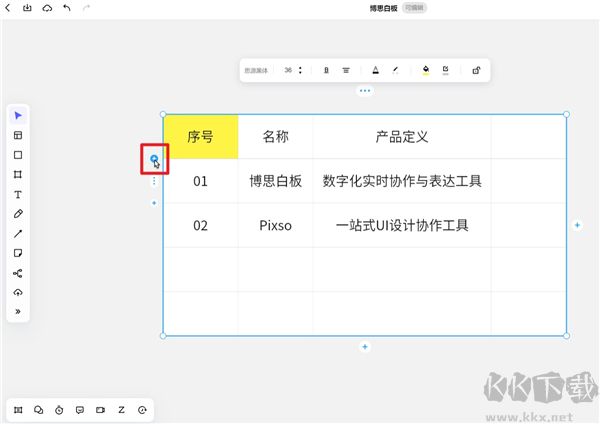The height and width of the screenshot is (424, 600).
Task: Toggle the table lock icon
Action: 476,71
